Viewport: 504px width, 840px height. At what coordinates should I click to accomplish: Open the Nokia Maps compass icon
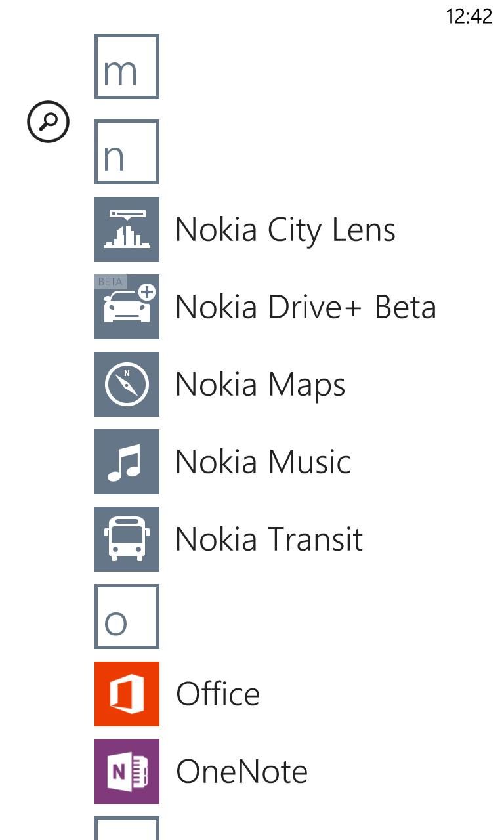click(x=127, y=384)
